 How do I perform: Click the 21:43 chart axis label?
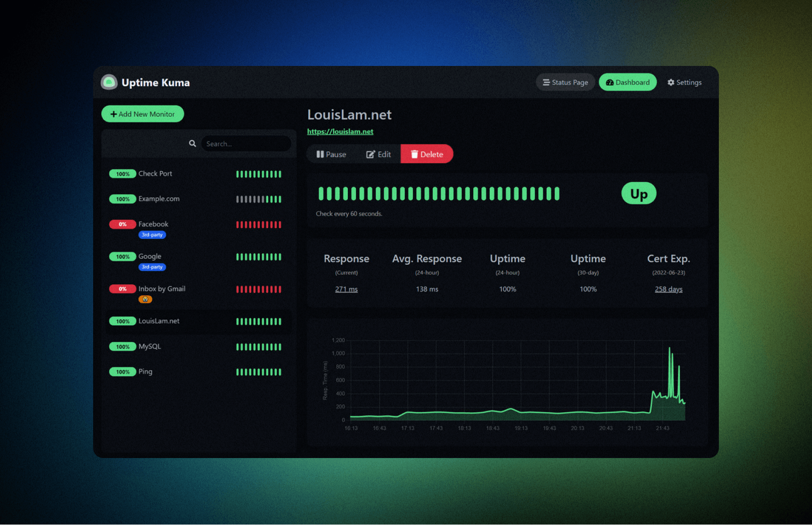click(x=662, y=428)
